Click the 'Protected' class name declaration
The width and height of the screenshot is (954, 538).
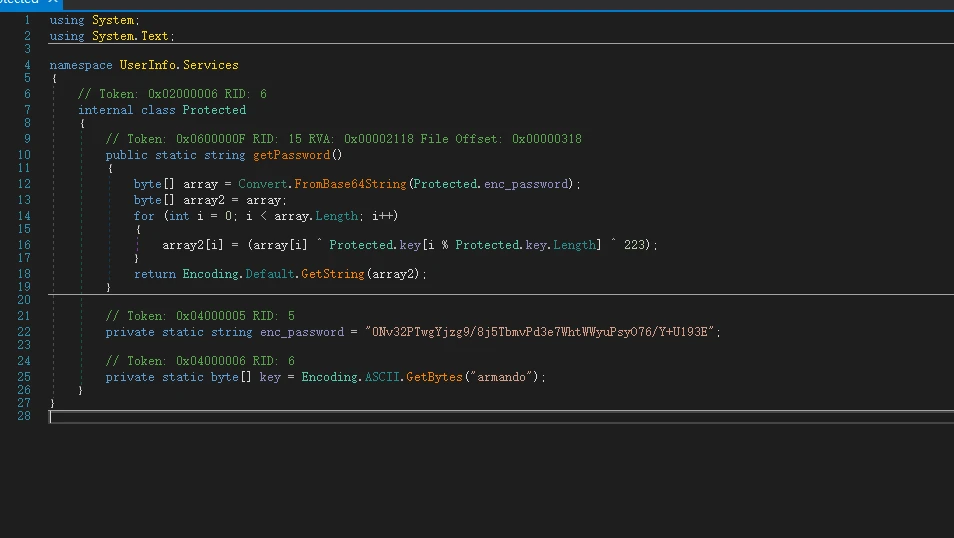(214, 110)
